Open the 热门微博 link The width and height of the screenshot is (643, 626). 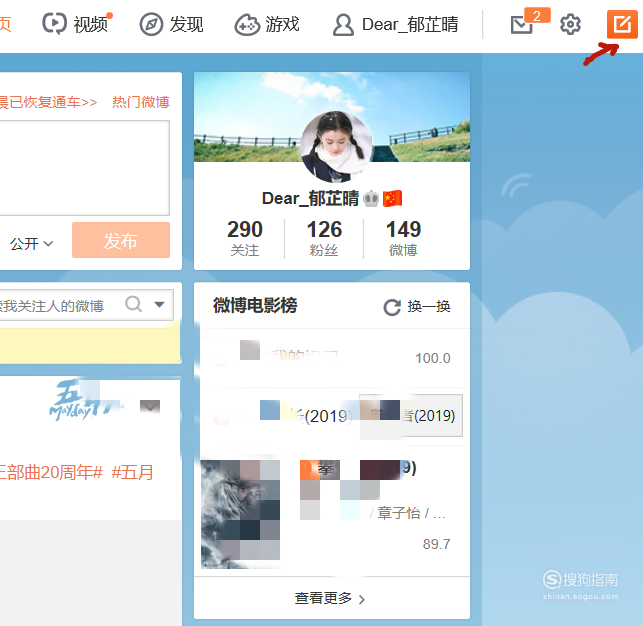tap(141, 102)
